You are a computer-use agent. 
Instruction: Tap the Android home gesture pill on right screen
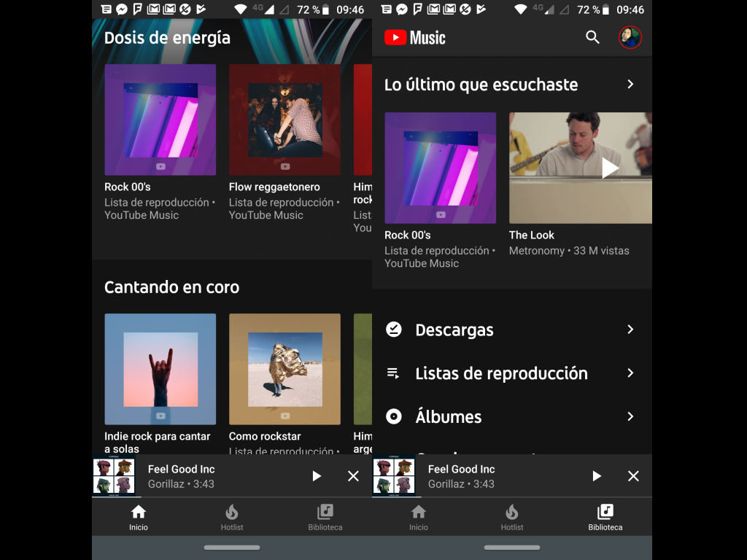pyautogui.click(x=512, y=548)
